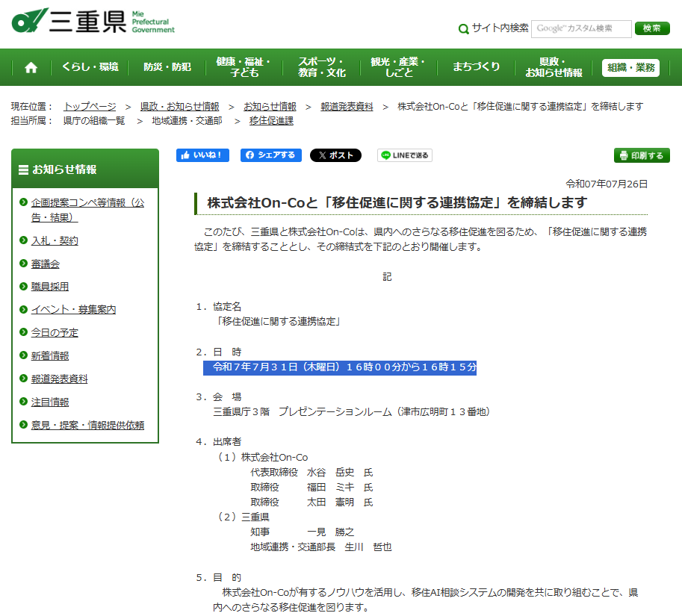Open 意見・提案・情報提供依頼 sidebar link
Image resolution: width=682 pixels, height=616 pixels.
[87, 426]
